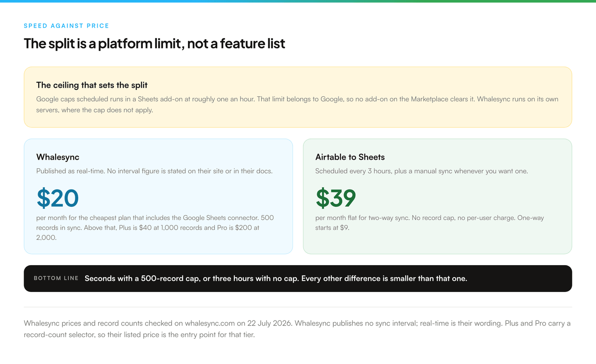Select the main heading about platform limit

point(154,43)
